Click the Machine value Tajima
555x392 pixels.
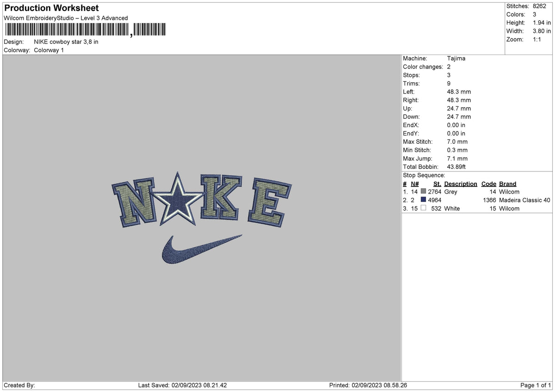tap(456, 59)
